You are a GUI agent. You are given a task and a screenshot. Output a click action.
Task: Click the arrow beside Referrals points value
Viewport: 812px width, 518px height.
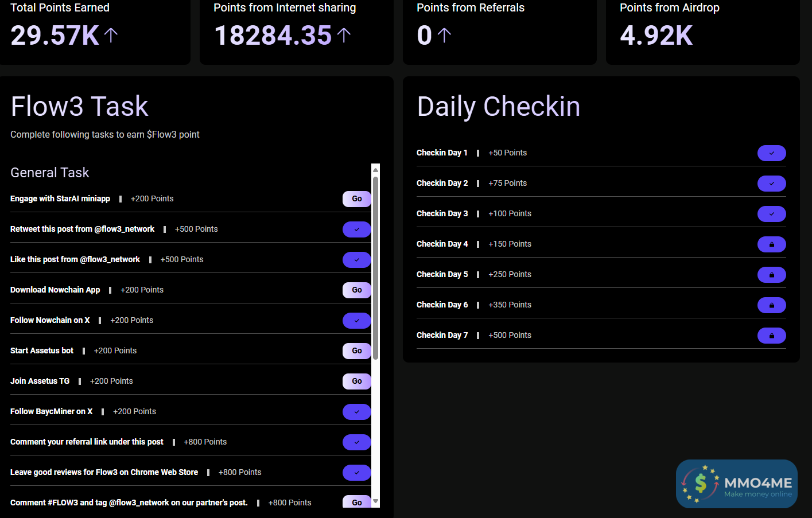(444, 36)
